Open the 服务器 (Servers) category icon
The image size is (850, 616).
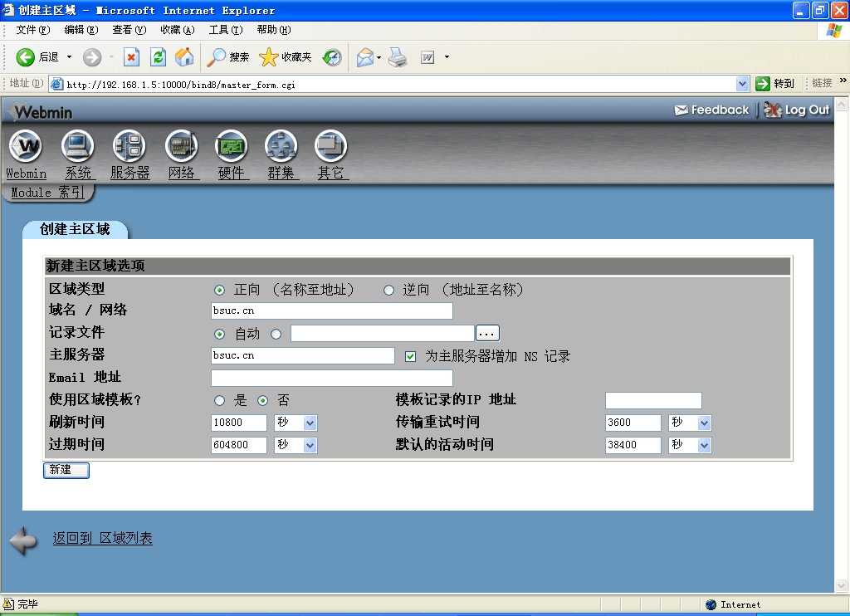coord(129,147)
